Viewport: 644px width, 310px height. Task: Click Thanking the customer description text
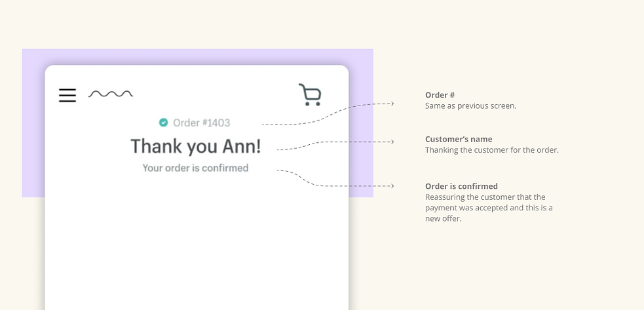(x=491, y=149)
